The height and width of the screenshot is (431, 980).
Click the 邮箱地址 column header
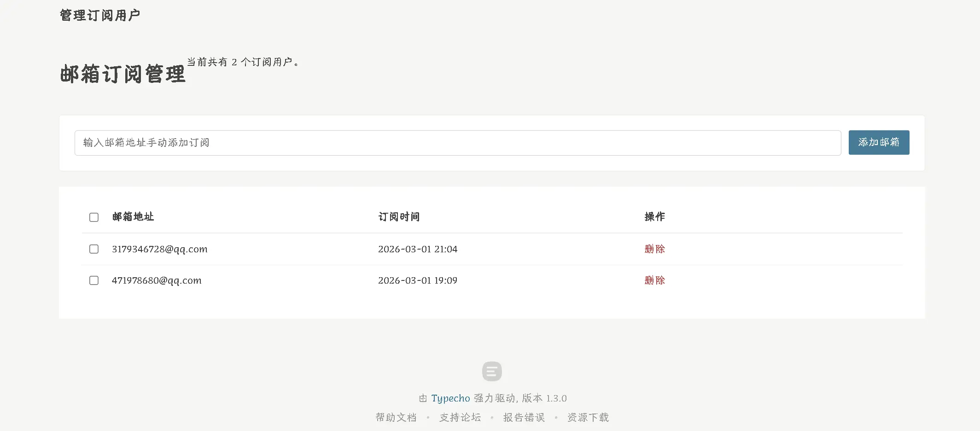point(133,217)
